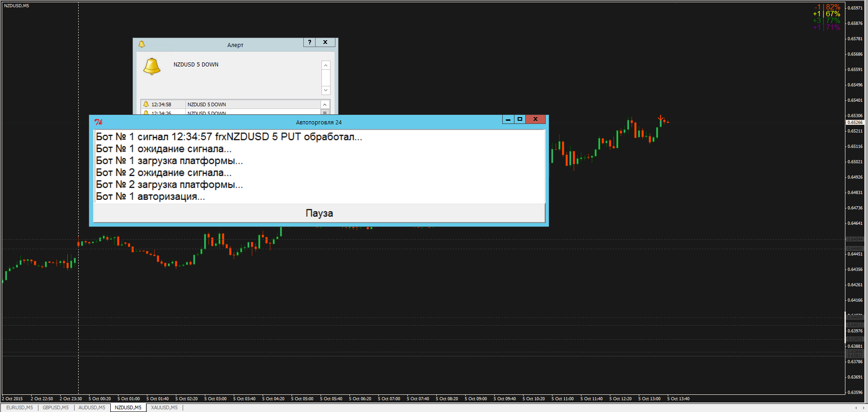Click the right chart-tabs scroll arrow
Screen dimensions: 868x412
point(863,408)
